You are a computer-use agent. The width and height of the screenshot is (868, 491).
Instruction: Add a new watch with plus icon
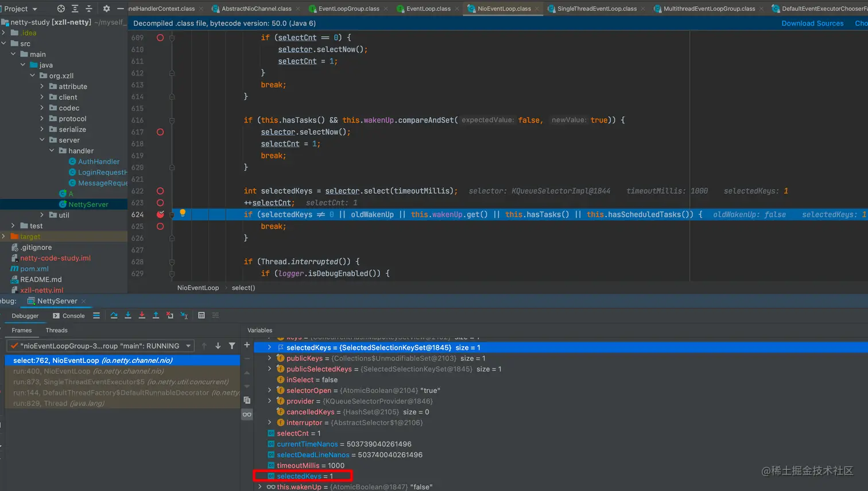click(x=247, y=345)
